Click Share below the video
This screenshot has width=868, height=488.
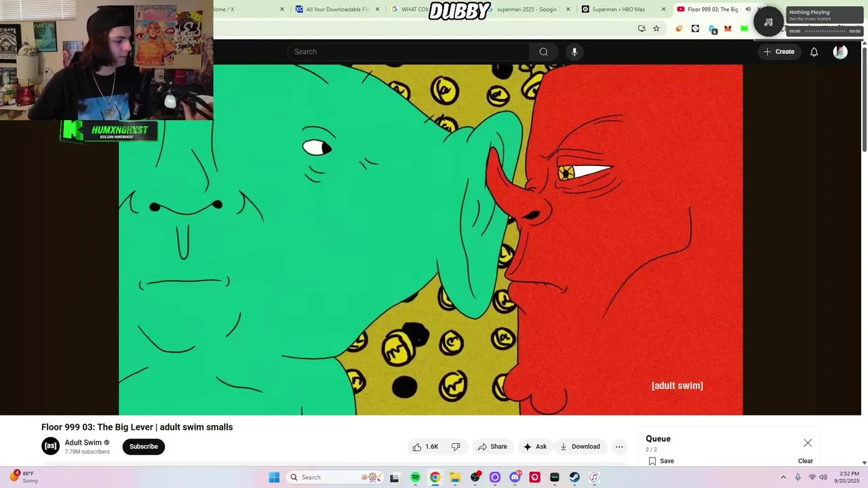(x=492, y=447)
